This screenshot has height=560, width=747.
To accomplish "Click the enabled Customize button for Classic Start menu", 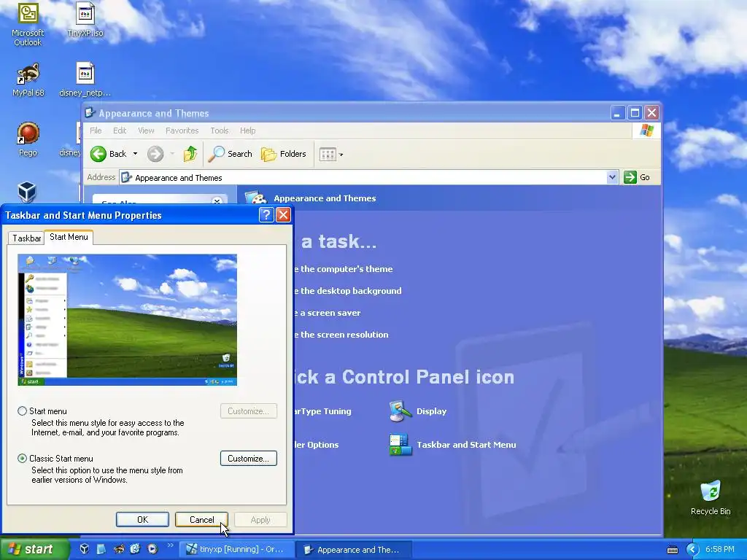I will pyautogui.click(x=248, y=459).
